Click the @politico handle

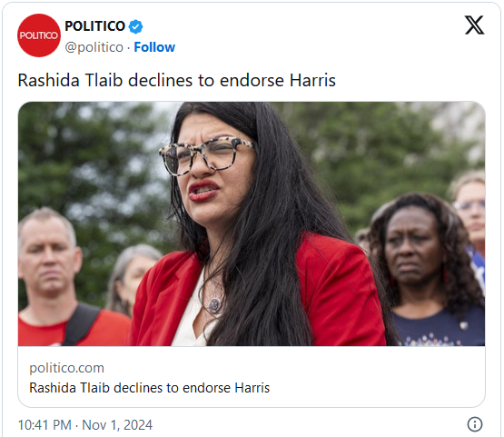94,47
